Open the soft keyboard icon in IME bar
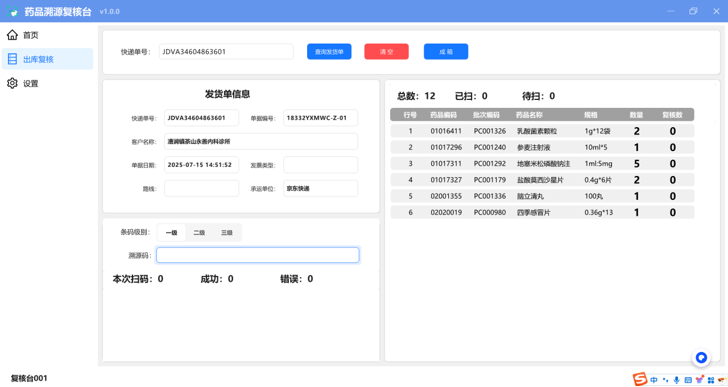 pos(688,380)
